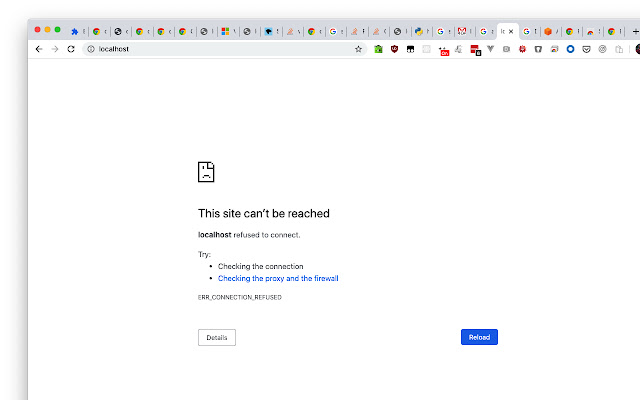This screenshot has width=640, height=400.
Task: Click the red spiky bug extension icon
Action: pos(522,49)
